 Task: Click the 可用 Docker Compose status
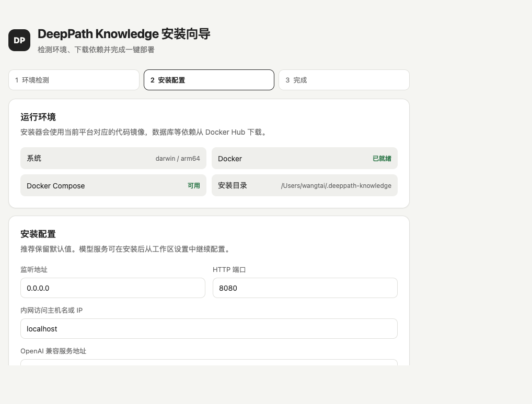click(194, 186)
